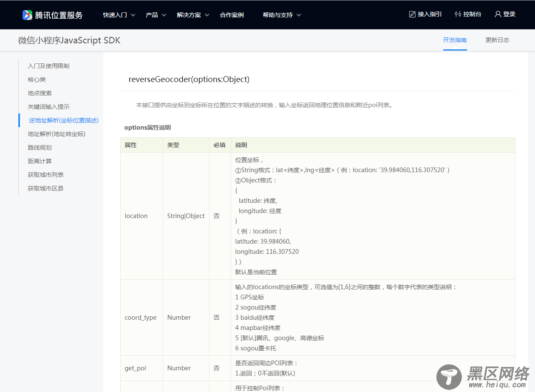Open the 控制台 link

pyautogui.click(x=473, y=14)
